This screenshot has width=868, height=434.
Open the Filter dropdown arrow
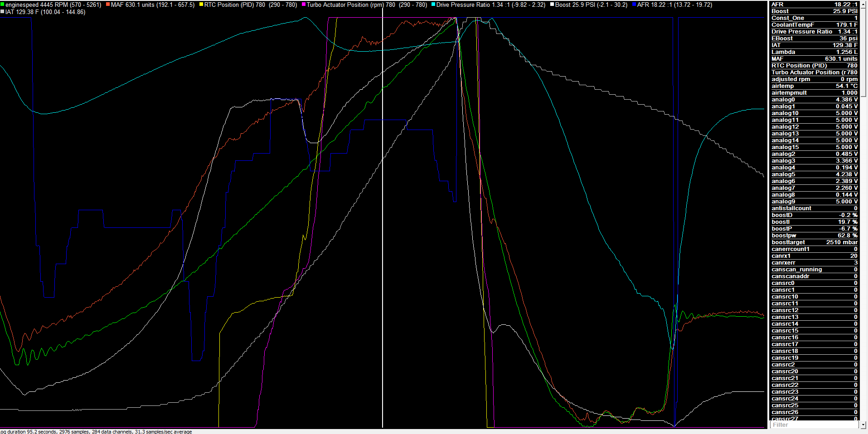click(x=863, y=425)
